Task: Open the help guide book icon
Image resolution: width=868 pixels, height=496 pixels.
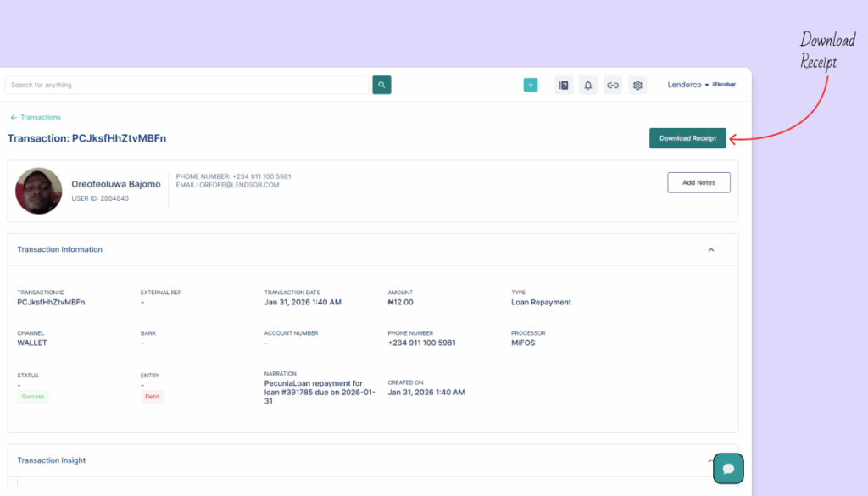Action: [564, 85]
